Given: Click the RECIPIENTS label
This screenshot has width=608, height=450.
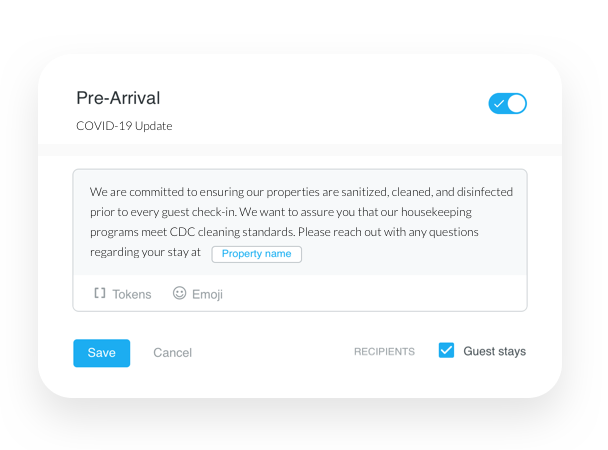Looking at the screenshot, I should pos(384,352).
